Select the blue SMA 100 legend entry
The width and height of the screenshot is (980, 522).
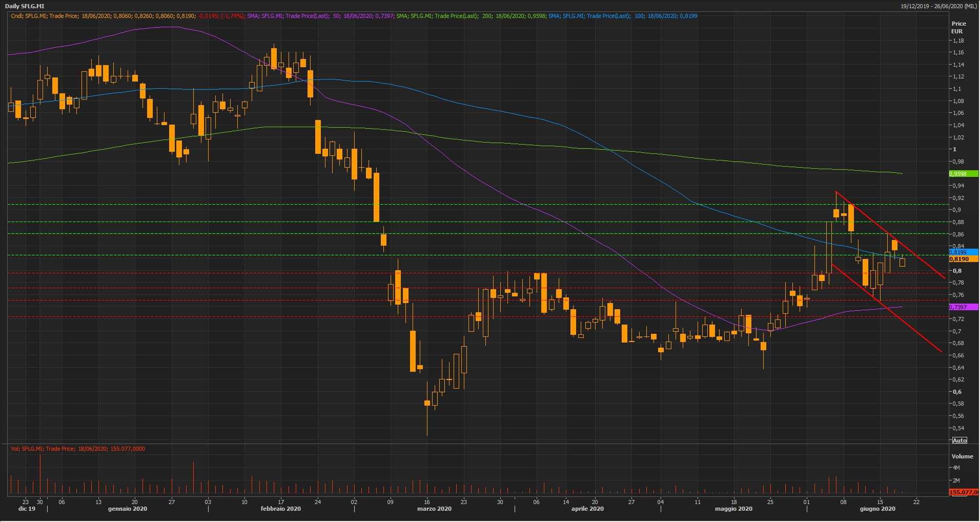tap(622, 16)
